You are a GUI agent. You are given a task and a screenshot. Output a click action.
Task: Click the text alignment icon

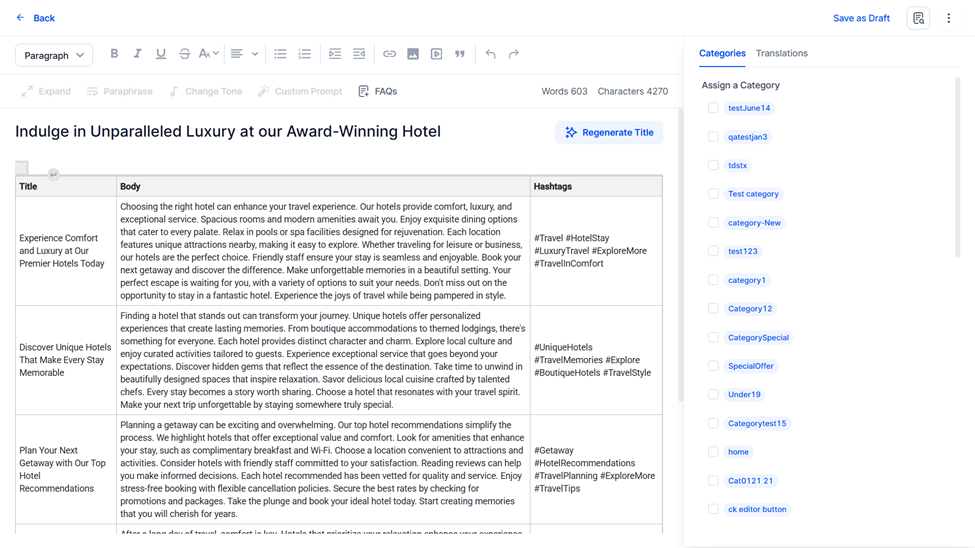click(x=236, y=54)
